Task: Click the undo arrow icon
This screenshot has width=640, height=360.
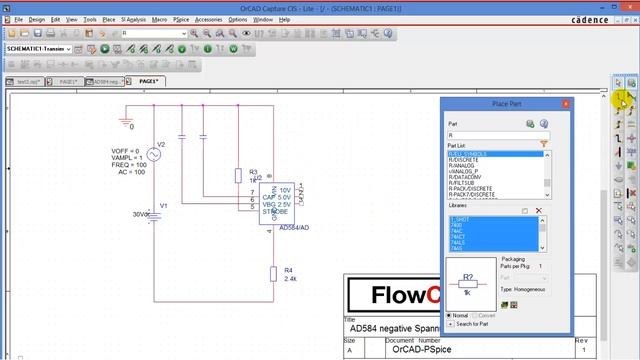Action: (102, 33)
